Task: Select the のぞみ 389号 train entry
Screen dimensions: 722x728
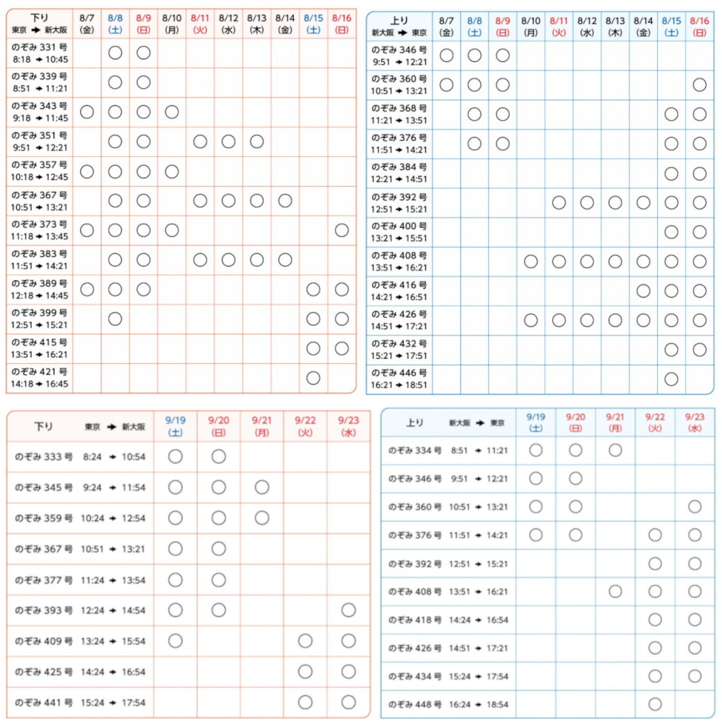Action: (x=39, y=290)
